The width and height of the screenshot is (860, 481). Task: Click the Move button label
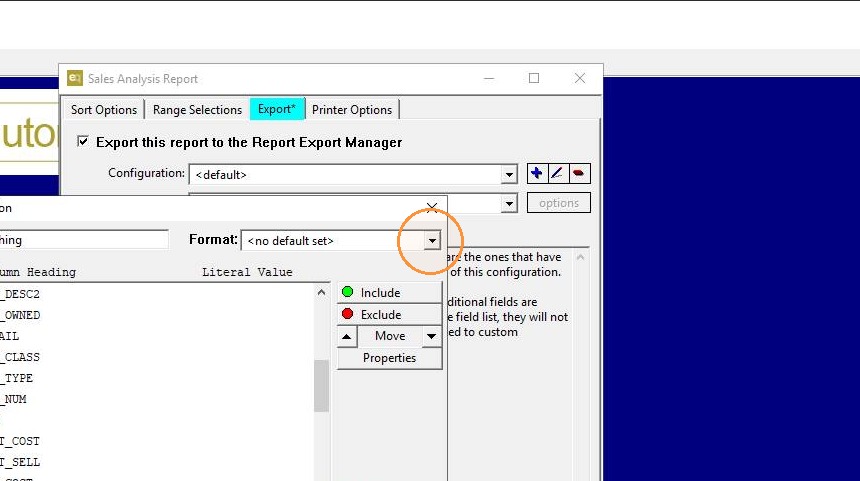coord(390,336)
